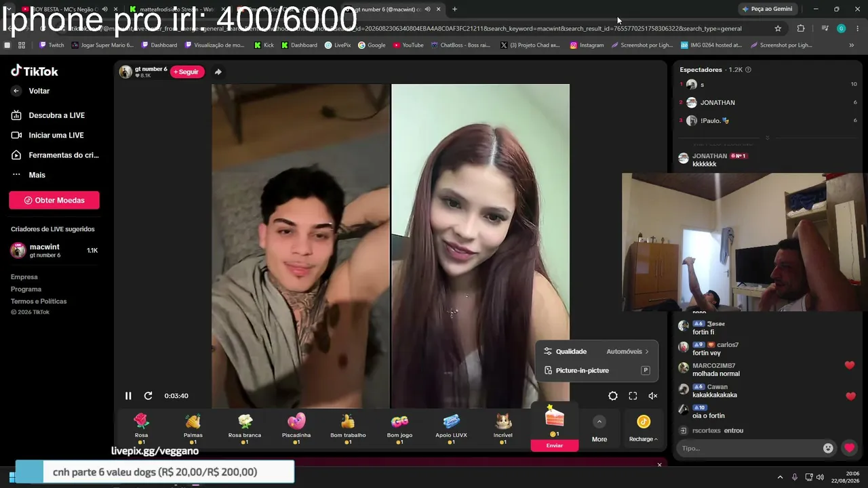Send the cake gift with Enviar

point(555,445)
